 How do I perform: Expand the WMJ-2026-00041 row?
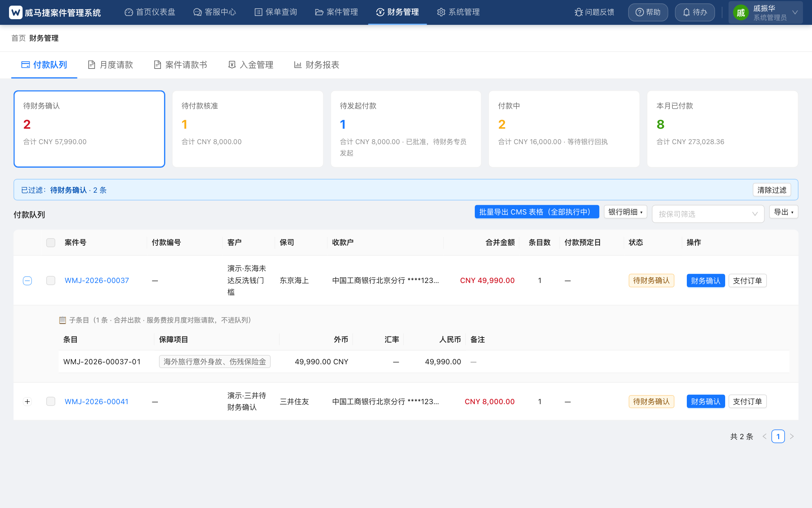(x=27, y=402)
